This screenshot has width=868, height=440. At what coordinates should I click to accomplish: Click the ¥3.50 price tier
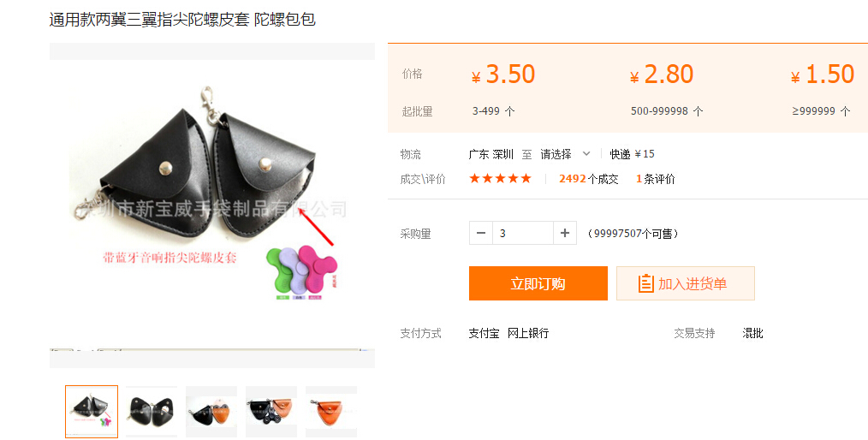point(503,74)
